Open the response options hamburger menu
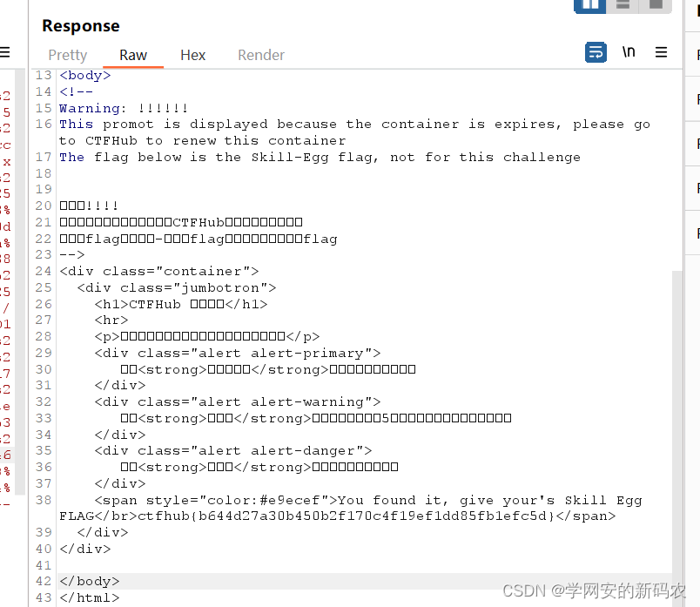 pos(661,52)
